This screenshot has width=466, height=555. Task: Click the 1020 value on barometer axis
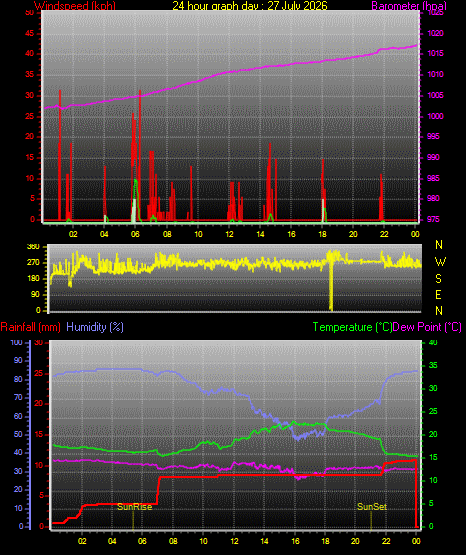click(x=436, y=33)
